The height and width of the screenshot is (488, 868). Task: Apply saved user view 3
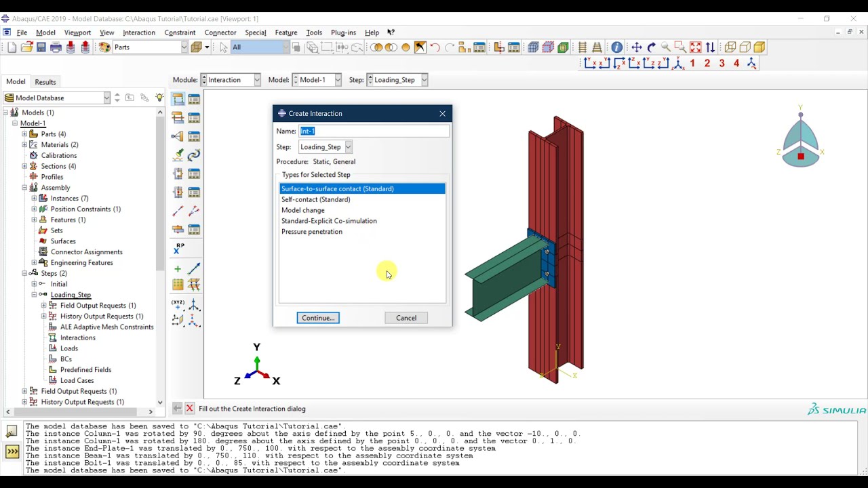point(722,63)
